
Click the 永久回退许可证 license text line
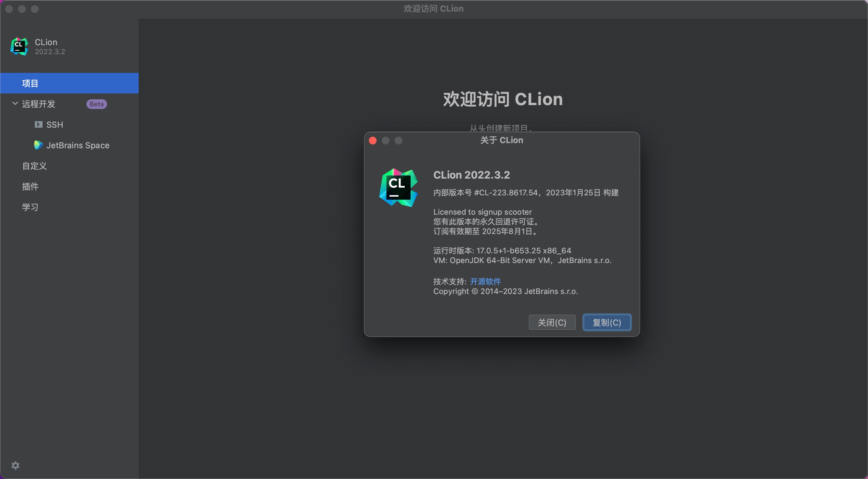coord(487,222)
